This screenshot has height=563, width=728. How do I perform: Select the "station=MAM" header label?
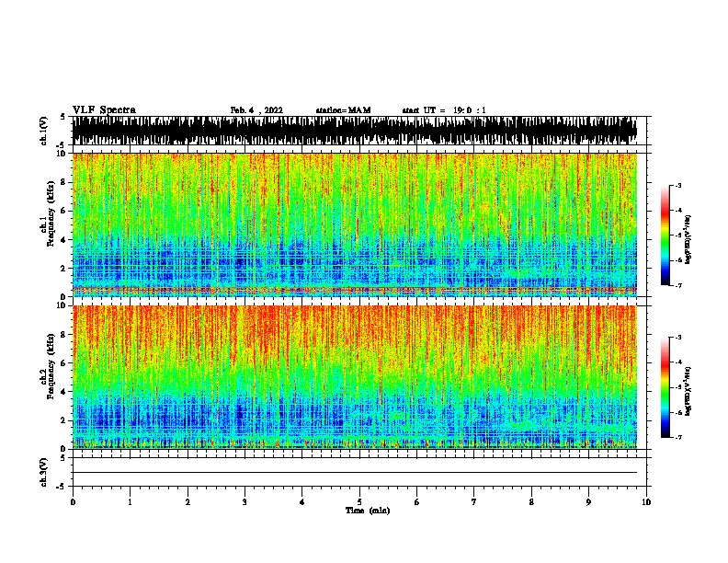pyautogui.click(x=343, y=110)
